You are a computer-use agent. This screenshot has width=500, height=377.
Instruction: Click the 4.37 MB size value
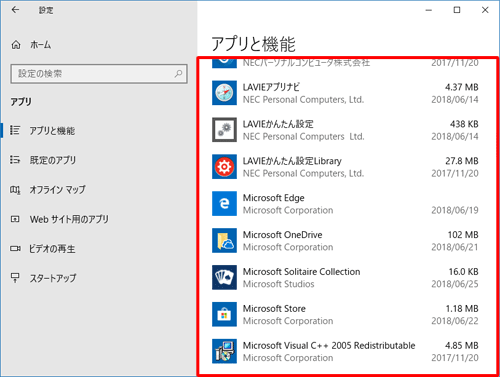click(x=462, y=87)
